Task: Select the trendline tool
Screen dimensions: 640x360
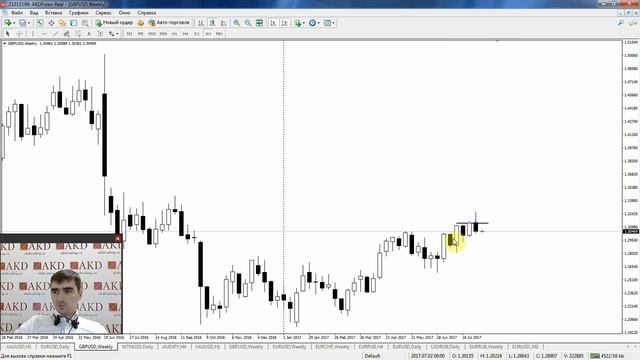Action: (55, 33)
